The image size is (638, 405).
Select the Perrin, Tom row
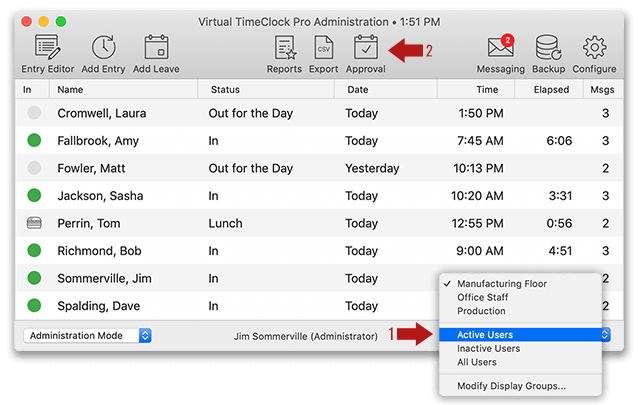pos(319,223)
